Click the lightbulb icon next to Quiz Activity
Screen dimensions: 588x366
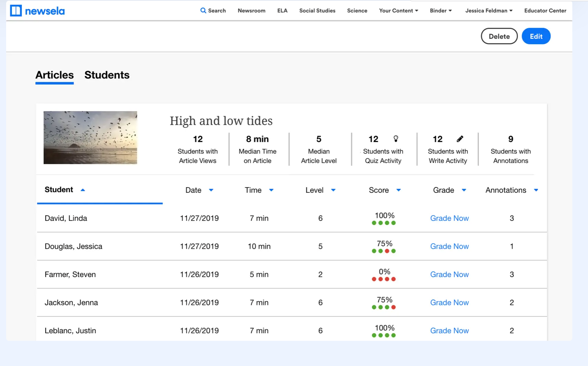pyautogui.click(x=396, y=139)
